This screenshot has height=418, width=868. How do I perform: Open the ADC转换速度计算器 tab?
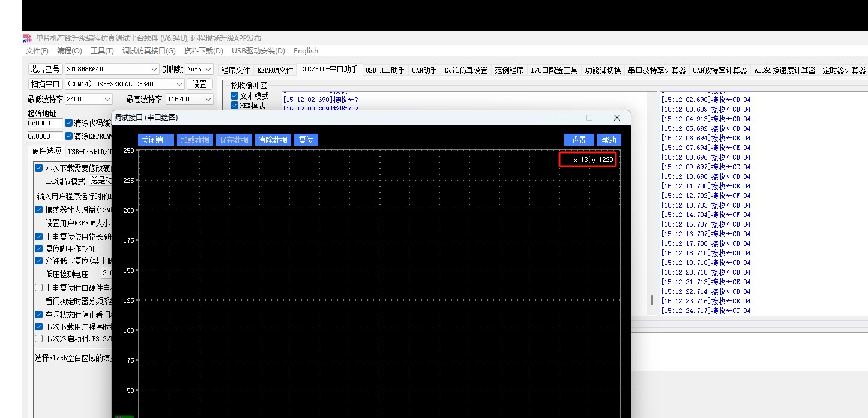pos(785,70)
